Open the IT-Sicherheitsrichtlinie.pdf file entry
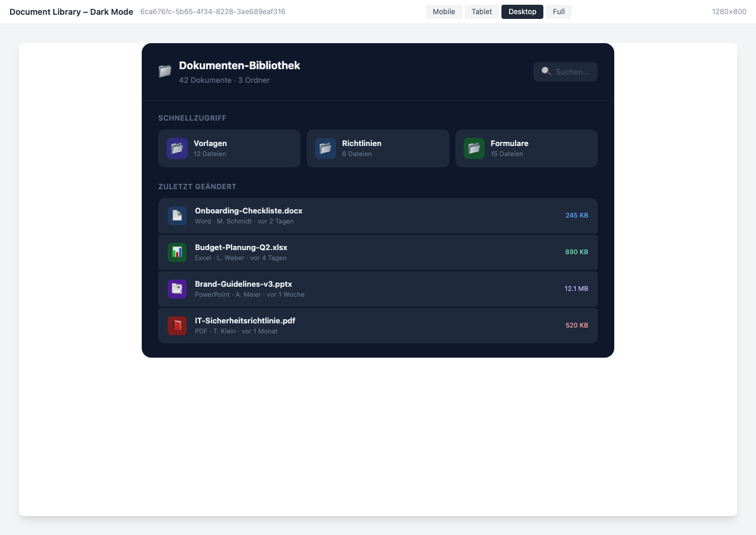This screenshot has height=535, width=756. tap(378, 326)
